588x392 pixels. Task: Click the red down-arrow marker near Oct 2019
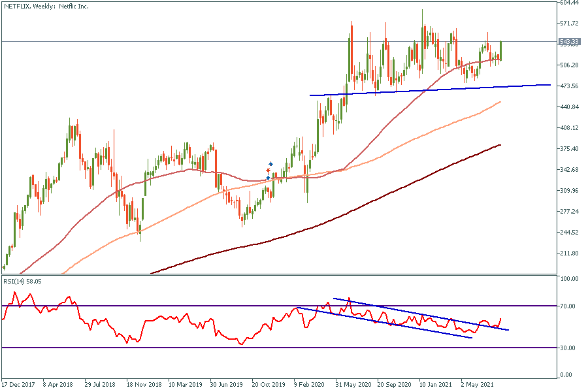click(268, 171)
